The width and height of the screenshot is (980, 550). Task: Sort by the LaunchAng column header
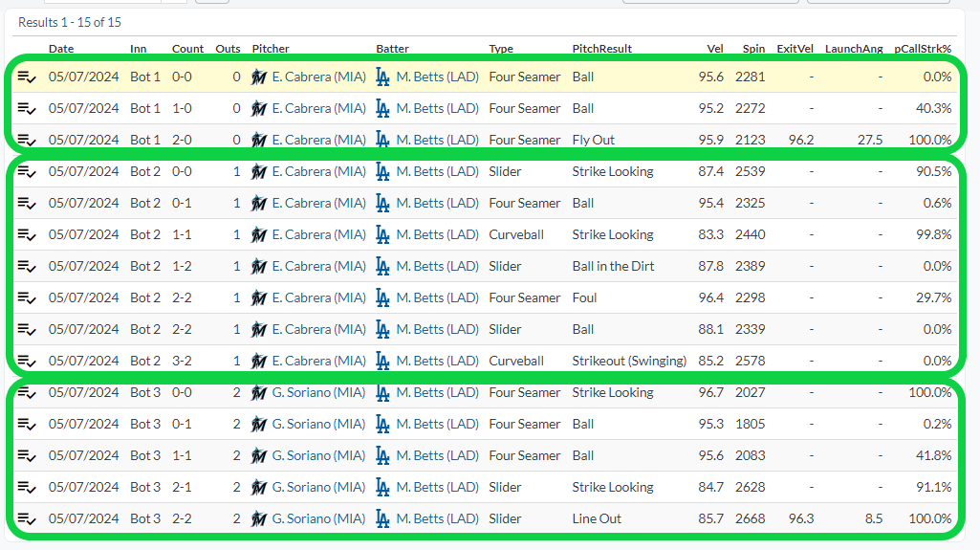click(853, 49)
